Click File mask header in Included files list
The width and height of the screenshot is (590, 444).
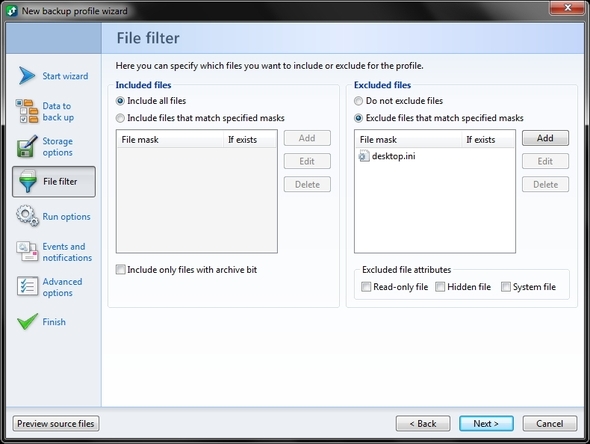[x=170, y=140]
